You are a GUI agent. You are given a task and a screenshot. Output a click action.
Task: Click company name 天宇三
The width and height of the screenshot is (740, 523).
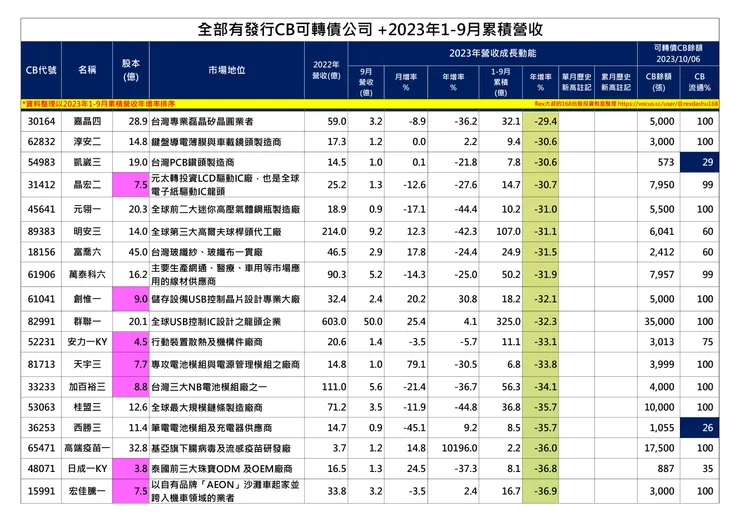(87, 364)
